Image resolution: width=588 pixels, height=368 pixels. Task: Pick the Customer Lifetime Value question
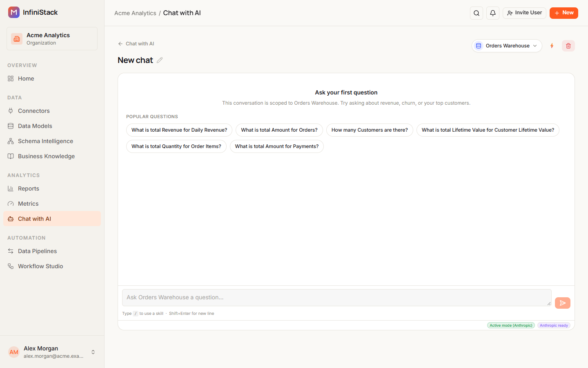point(488,130)
